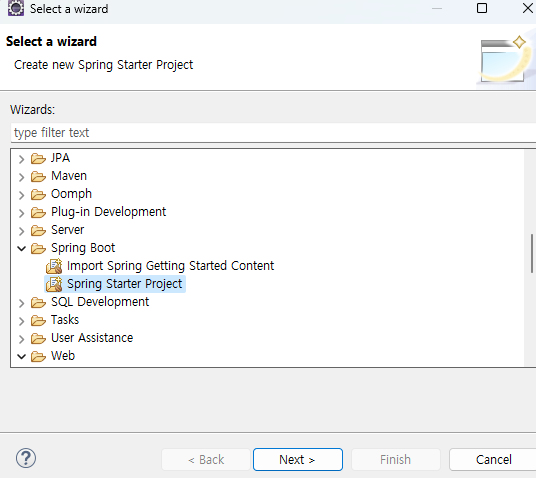Expand the JPA folder chevron
The width and height of the screenshot is (536, 478).
click(x=22, y=159)
